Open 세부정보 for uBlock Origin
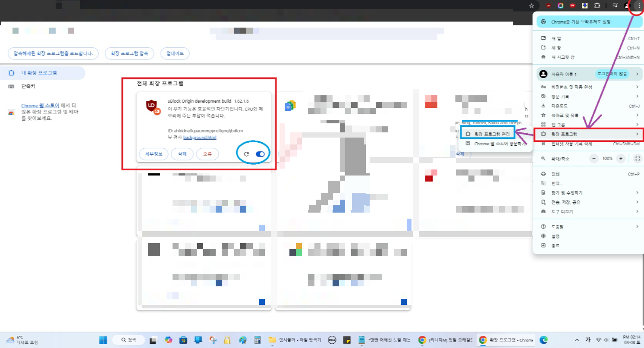 [154, 154]
